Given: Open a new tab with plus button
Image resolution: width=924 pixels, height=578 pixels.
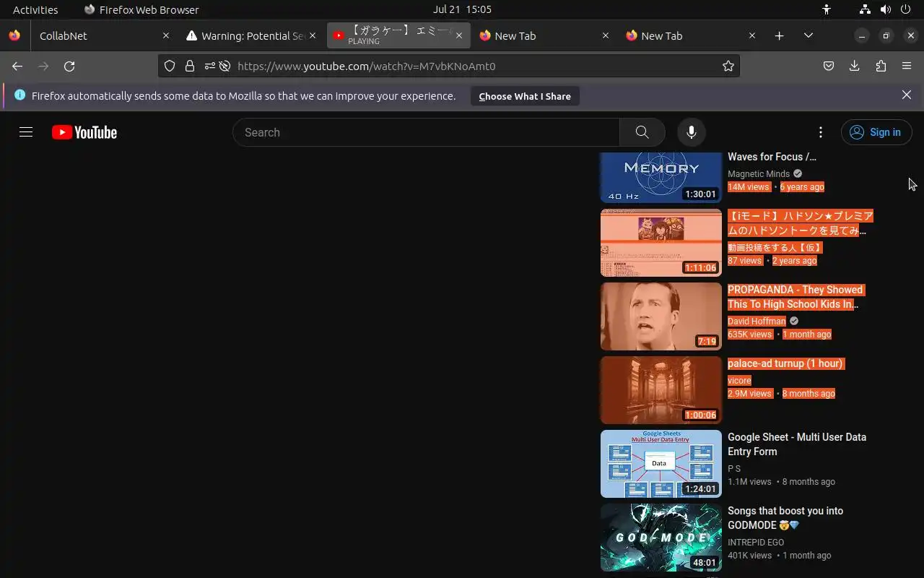Looking at the screenshot, I should coord(779,35).
